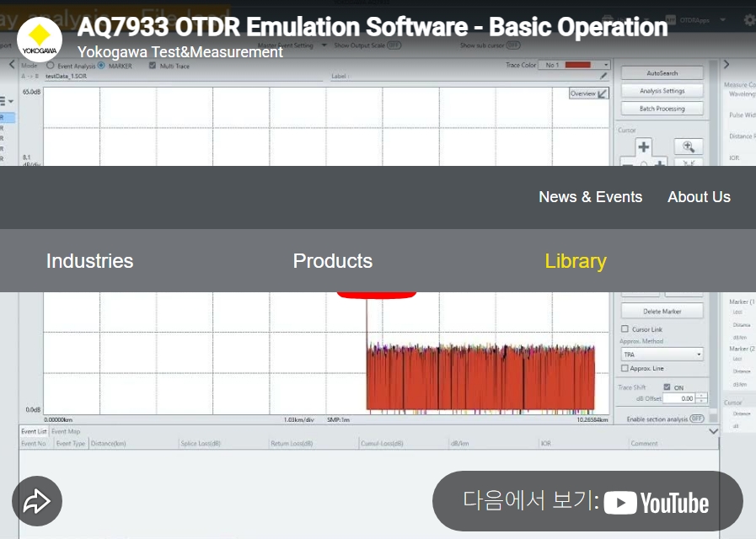The image size is (756, 539).
Task: Click the red trace waveform in graph
Action: [x=480, y=380]
